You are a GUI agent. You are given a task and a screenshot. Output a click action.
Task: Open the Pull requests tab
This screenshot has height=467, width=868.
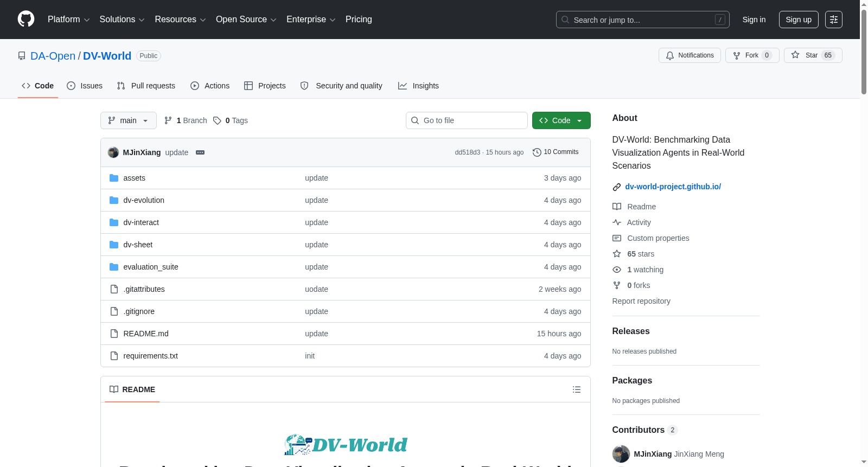click(x=146, y=86)
